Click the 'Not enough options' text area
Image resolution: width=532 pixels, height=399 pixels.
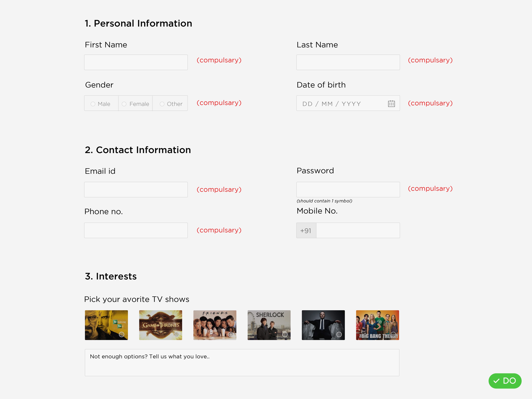click(242, 362)
